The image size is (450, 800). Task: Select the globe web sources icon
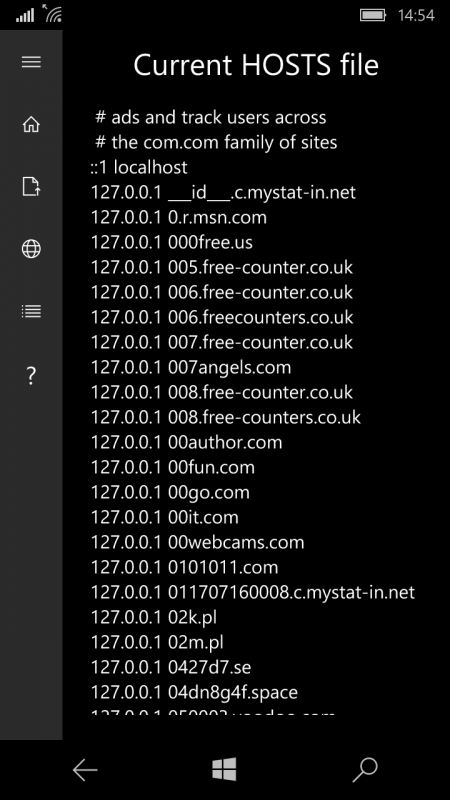click(31, 248)
